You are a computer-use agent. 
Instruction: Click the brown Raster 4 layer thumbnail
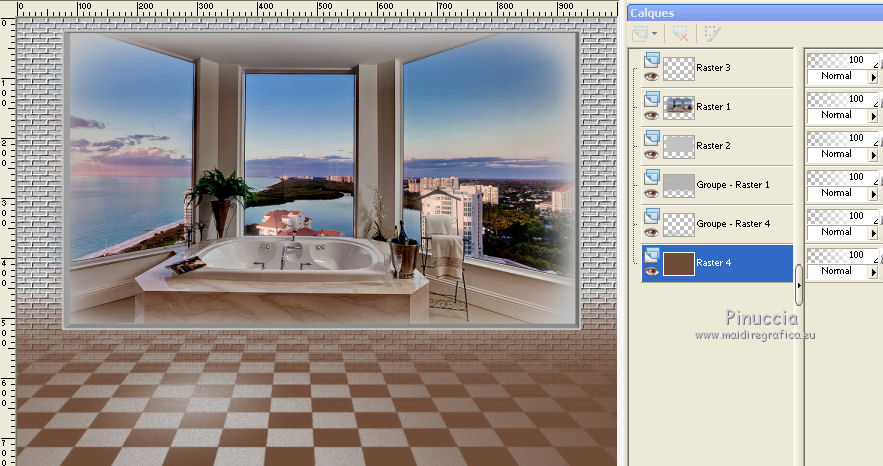679,263
